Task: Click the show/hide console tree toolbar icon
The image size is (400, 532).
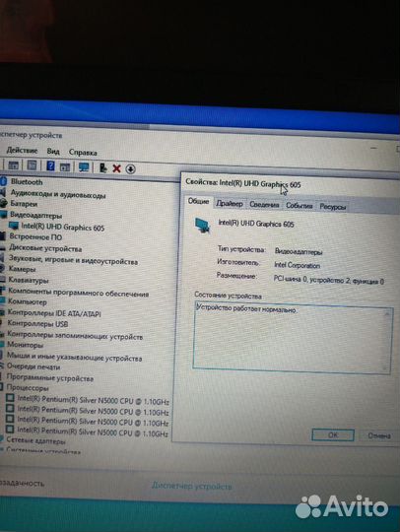Action: click(x=13, y=166)
